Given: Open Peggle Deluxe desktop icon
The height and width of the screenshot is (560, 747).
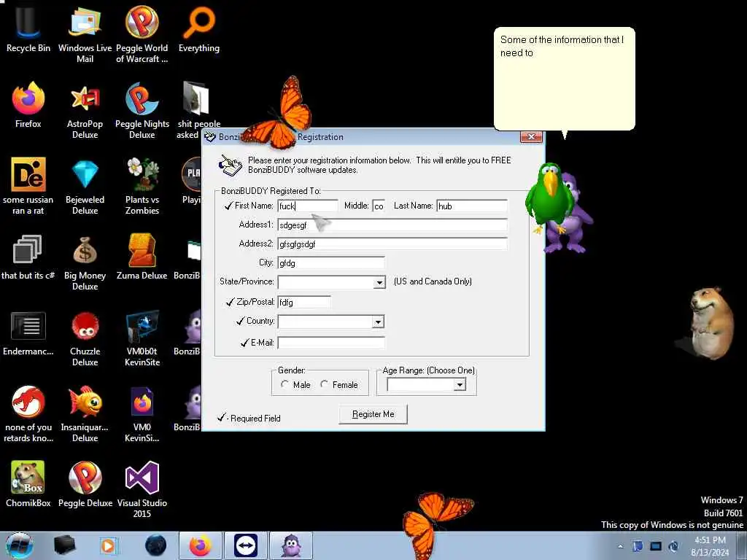Looking at the screenshot, I should pos(85,483).
